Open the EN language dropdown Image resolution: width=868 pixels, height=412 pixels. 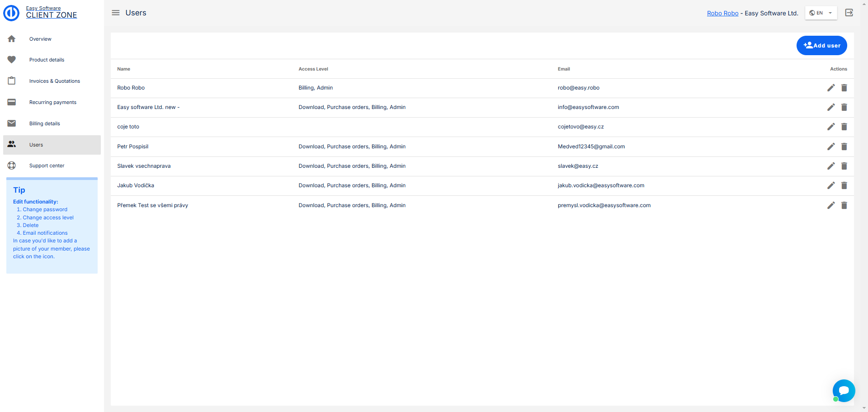(x=821, y=13)
